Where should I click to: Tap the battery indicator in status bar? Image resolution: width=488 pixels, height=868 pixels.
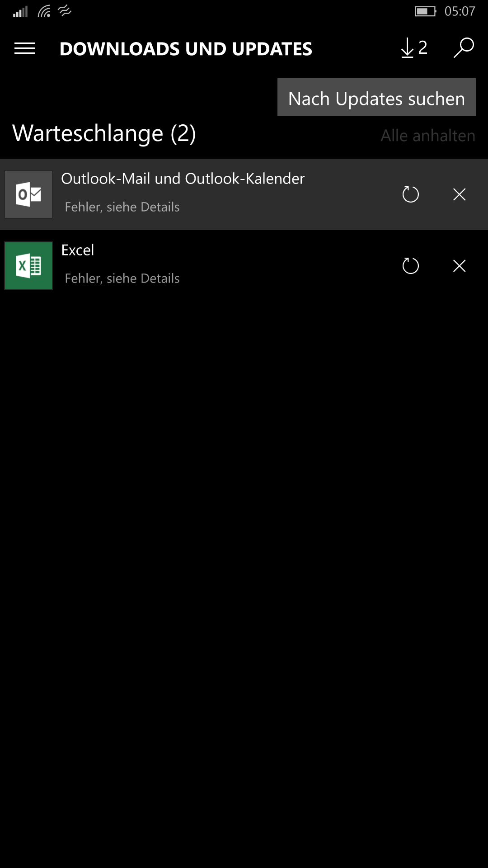pyautogui.click(x=425, y=11)
